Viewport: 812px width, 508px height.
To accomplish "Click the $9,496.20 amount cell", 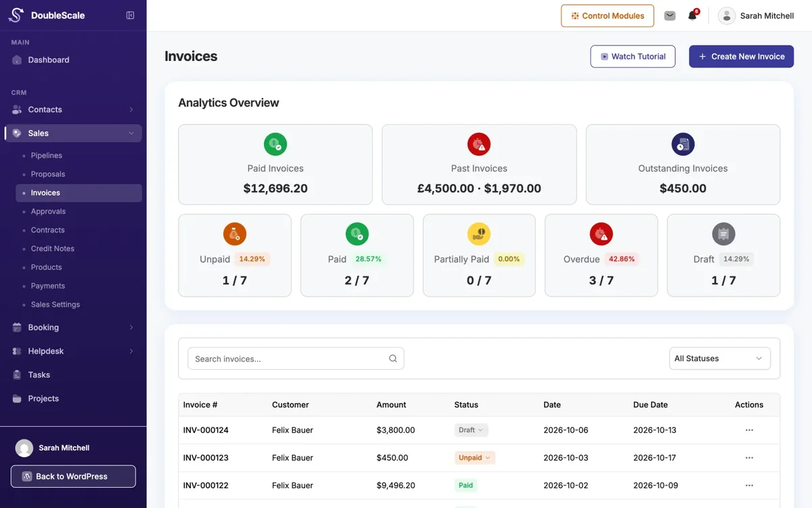I will tap(396, 486).
